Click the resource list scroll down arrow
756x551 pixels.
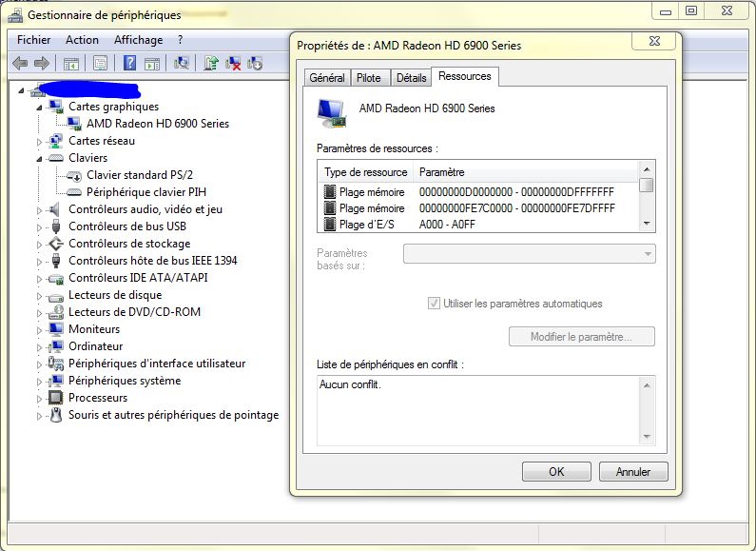[647, 224]
